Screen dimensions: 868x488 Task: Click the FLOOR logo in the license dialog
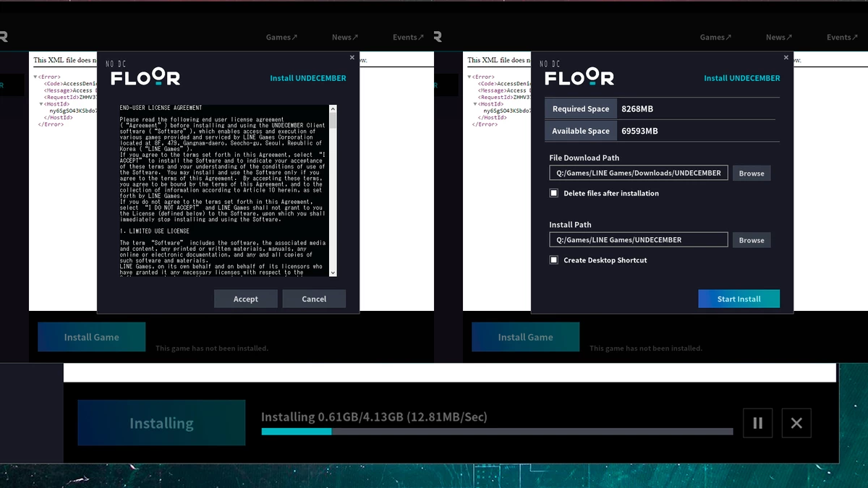(x=145, y=77)
